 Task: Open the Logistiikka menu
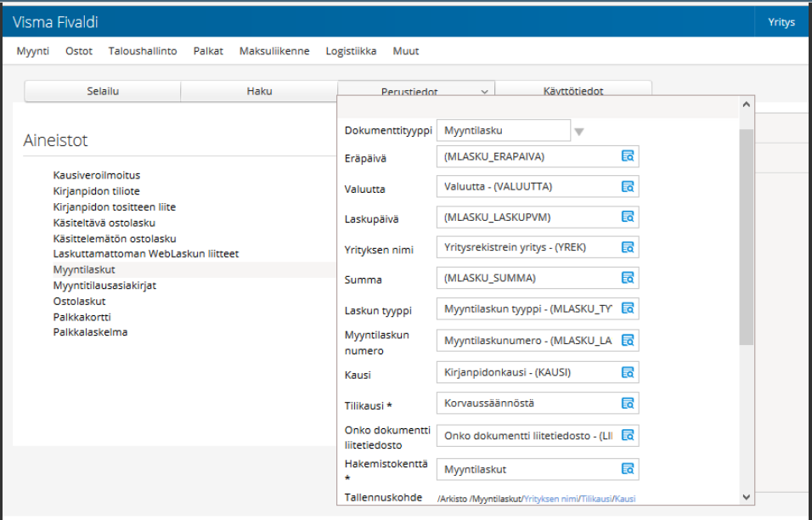[351, 51]
